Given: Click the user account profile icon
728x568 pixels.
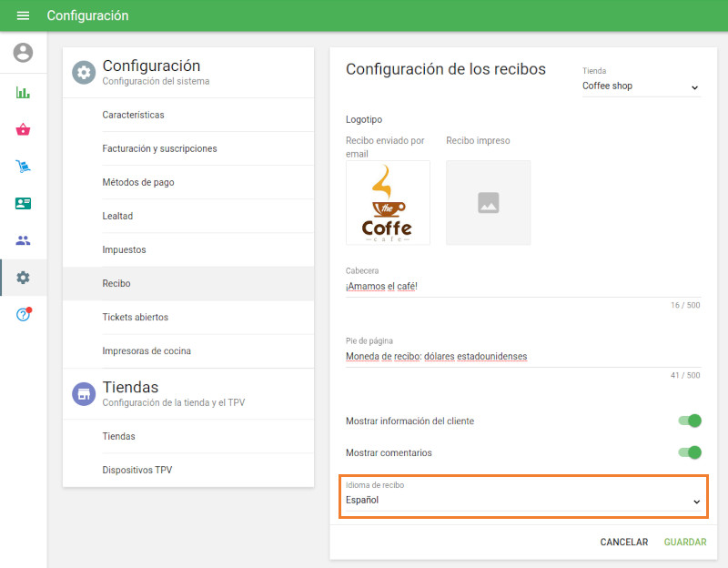Looking at the screenshot, I should click(x=23, y=53).
